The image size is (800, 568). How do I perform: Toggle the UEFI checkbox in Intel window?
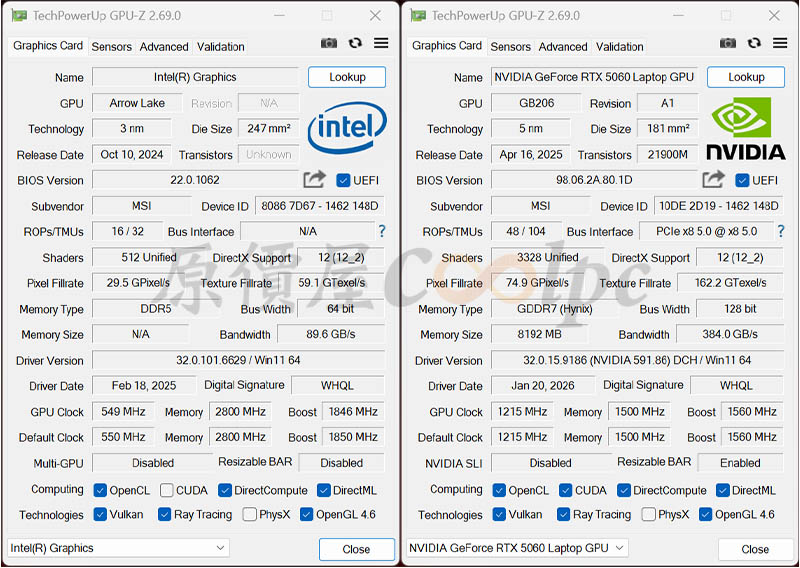344,180
